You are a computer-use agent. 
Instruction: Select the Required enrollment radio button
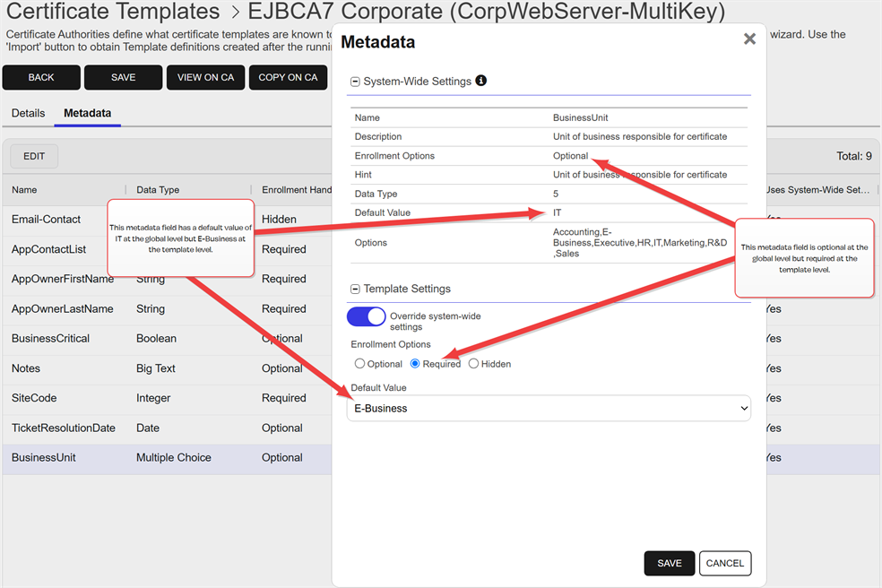pyautogui.click(x=415, y=364)
